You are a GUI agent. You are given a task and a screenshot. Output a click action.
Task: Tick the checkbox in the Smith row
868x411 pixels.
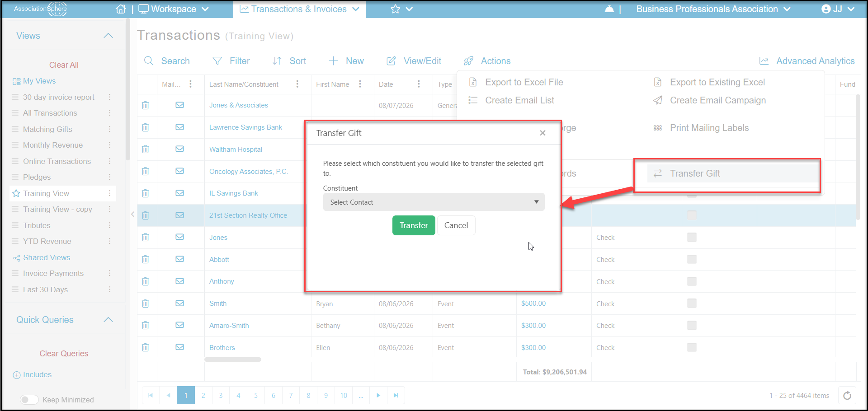(x=692, y=304)
